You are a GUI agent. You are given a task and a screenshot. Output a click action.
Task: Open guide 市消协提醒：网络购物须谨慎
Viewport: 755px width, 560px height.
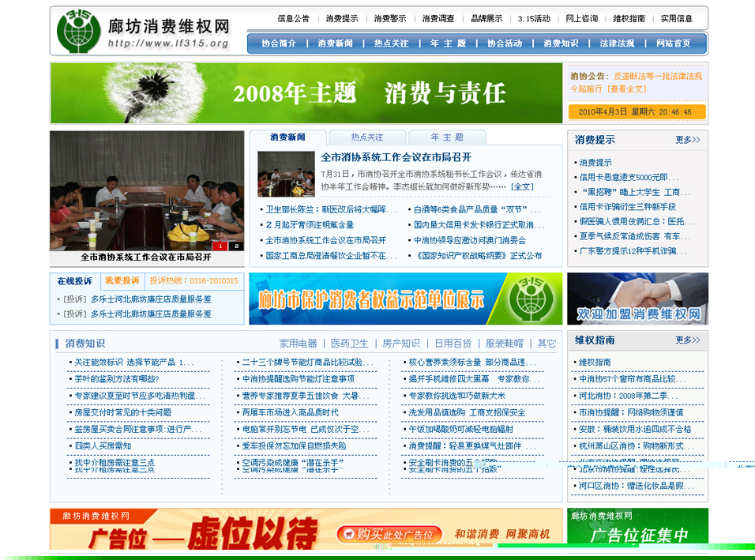(631, 412)
